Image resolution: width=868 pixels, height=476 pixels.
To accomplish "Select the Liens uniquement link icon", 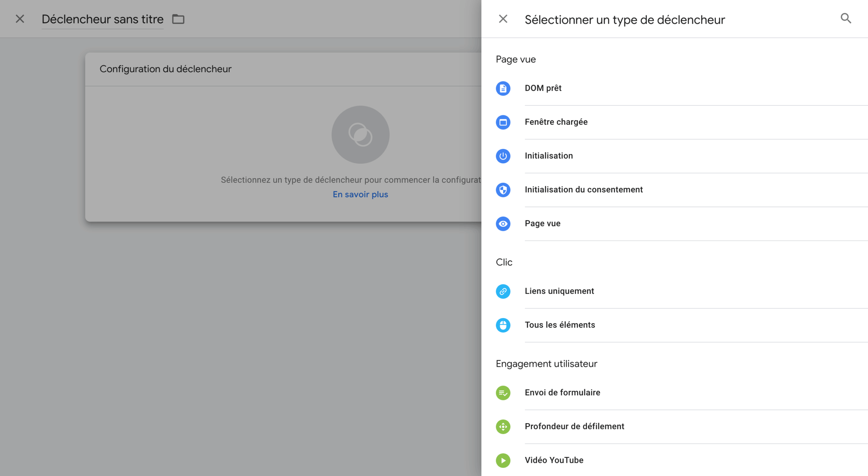I will pos(503,291).
